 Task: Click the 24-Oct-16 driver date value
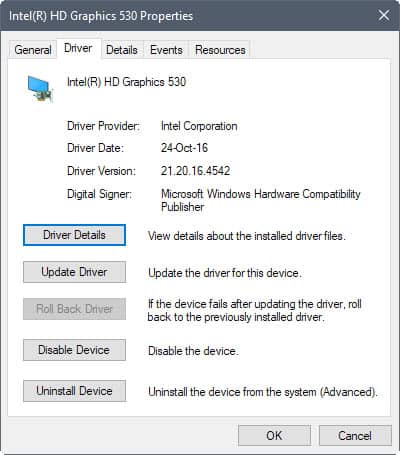point(184,148)
